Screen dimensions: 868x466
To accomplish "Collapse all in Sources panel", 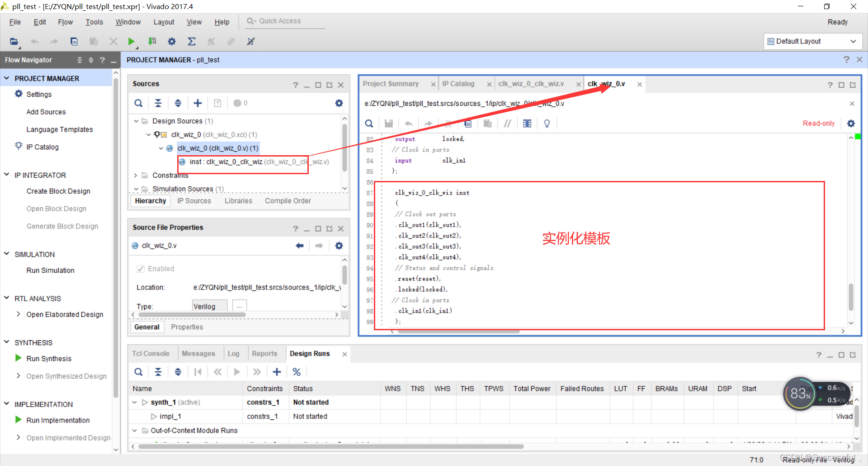I will tap(158, 103).
